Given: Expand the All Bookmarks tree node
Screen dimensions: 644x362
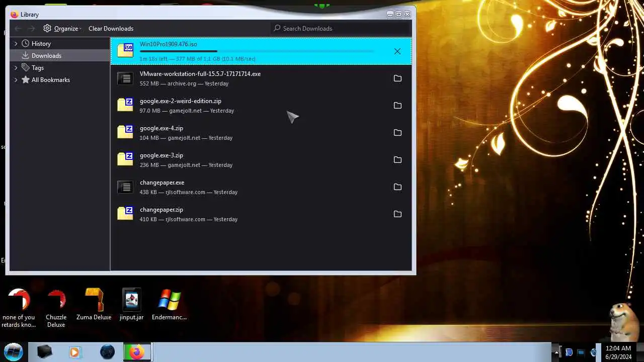Looking at the screenshot, I should [x=16, y=80].
